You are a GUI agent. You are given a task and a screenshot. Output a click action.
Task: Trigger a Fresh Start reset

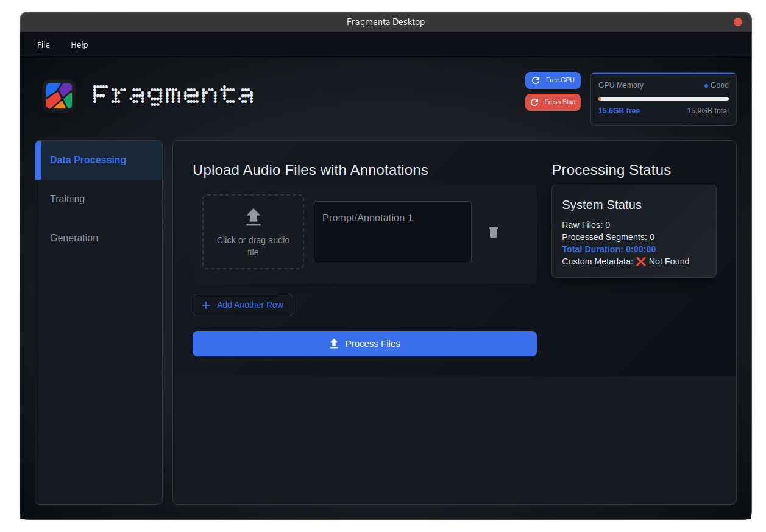coord(553,102)
